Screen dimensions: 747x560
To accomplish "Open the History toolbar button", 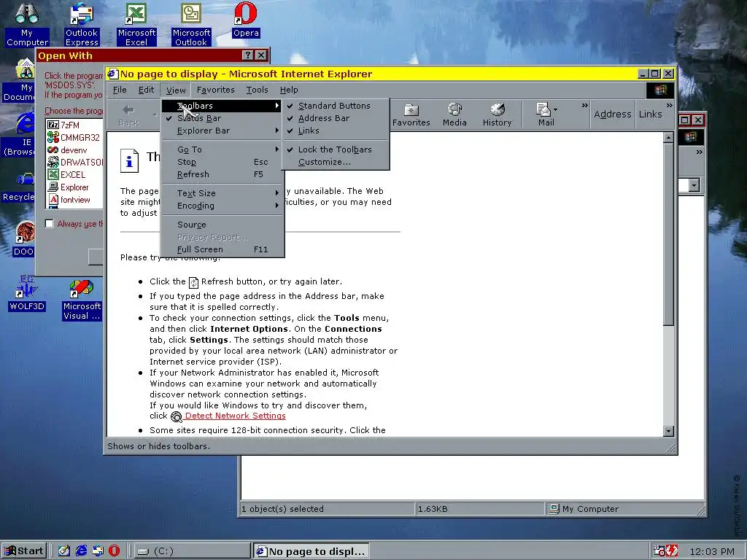I will [497, 114].
